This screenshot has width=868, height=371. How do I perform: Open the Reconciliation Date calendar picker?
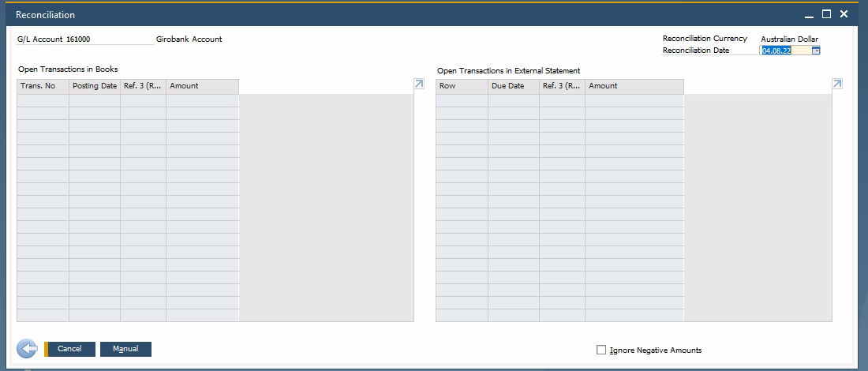click(x=816, y=51)
